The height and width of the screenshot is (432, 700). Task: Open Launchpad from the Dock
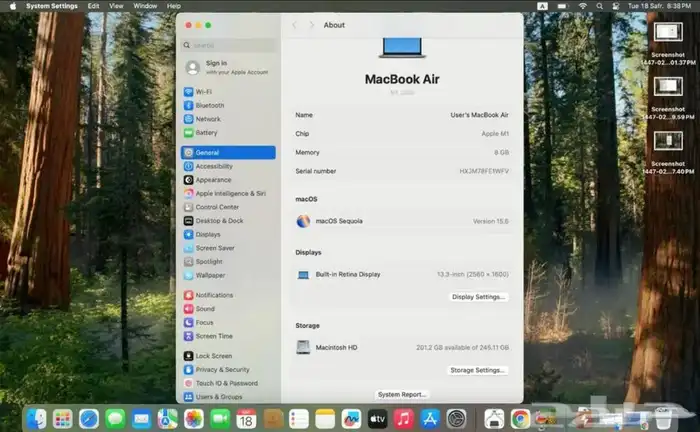[x=62, y=419]
